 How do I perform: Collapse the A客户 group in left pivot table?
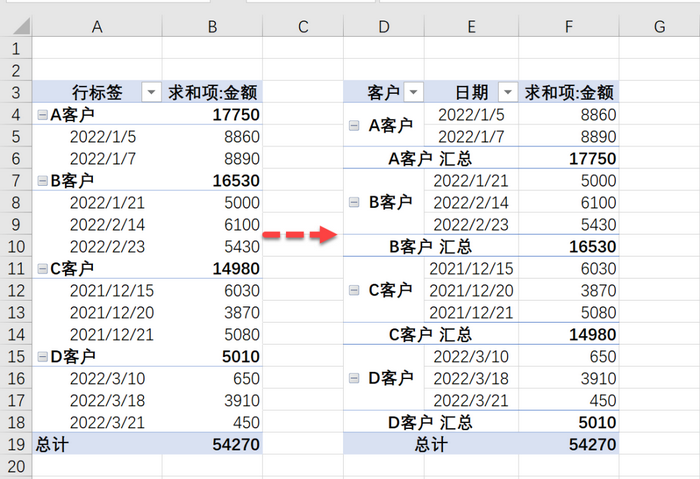(x=42, y=115)
